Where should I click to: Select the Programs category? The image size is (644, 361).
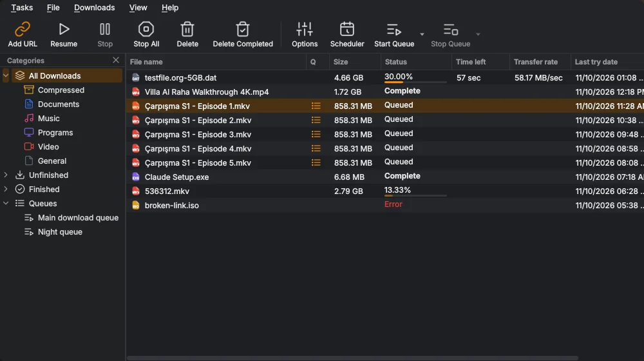coord(55,132)
